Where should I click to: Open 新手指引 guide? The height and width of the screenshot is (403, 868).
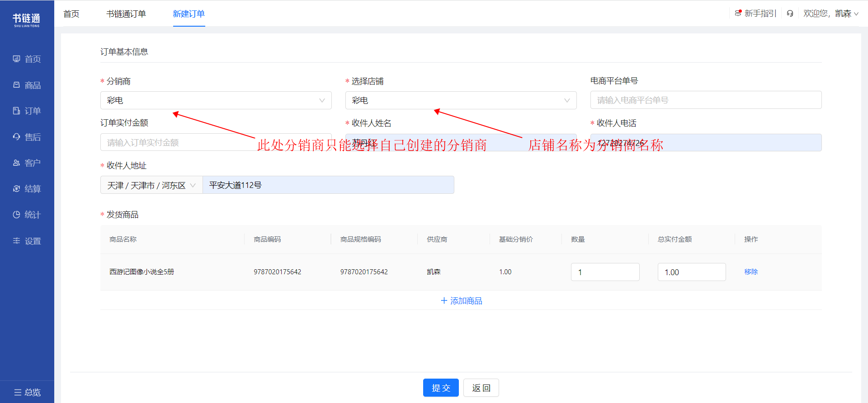click(755, 14)
